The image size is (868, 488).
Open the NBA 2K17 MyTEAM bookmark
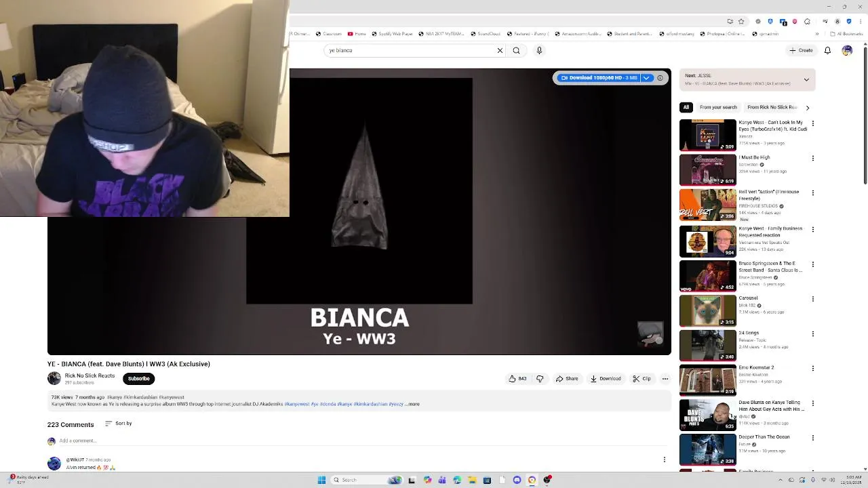point(443,34)
